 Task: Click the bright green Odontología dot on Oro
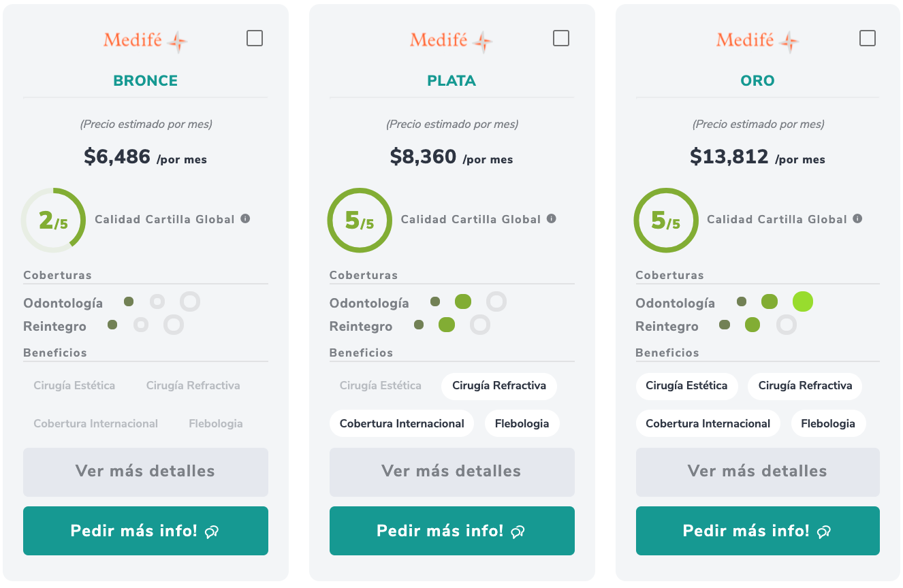tap(803, 301)
